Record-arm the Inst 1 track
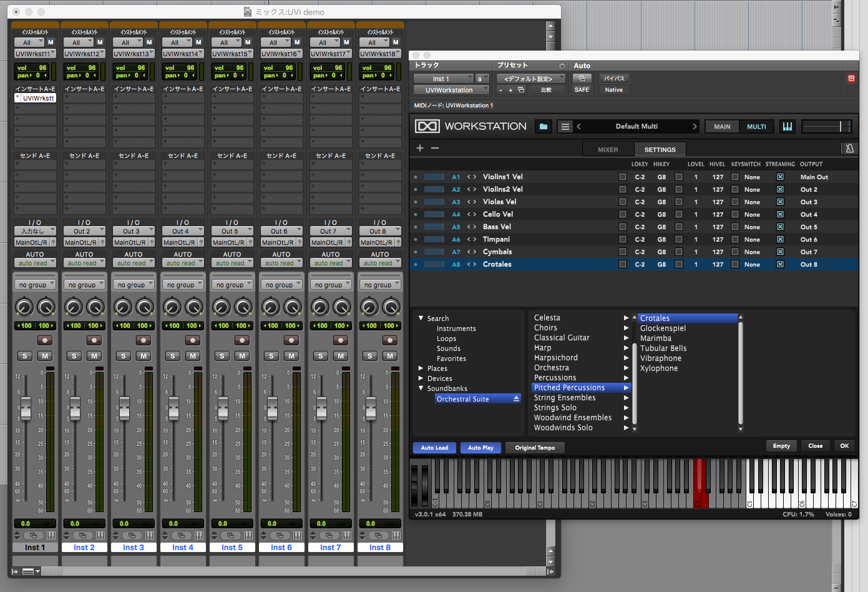868x592 pixels. [x=44, y=340]
